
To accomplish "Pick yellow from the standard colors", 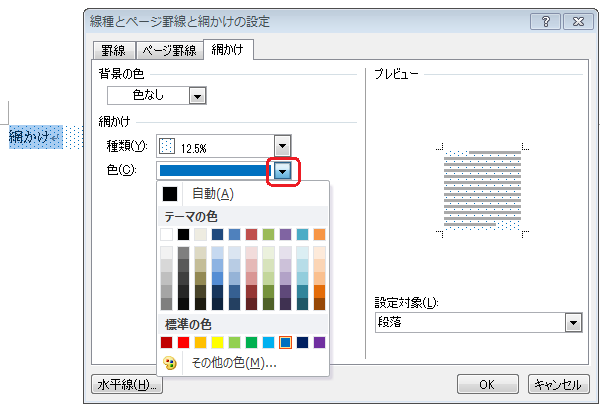I will click(x=218, y=343).
